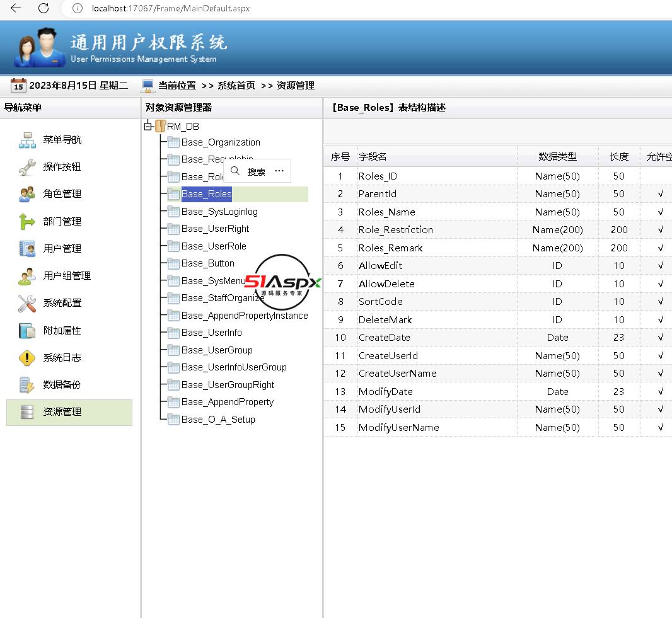Click the 附加属性 pages icon

(x=28, y=331)
